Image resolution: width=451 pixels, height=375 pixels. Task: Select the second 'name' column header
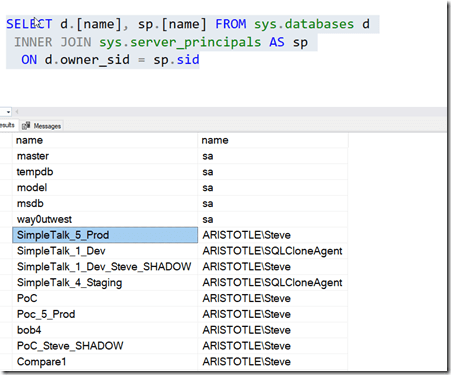pos(273,140)
